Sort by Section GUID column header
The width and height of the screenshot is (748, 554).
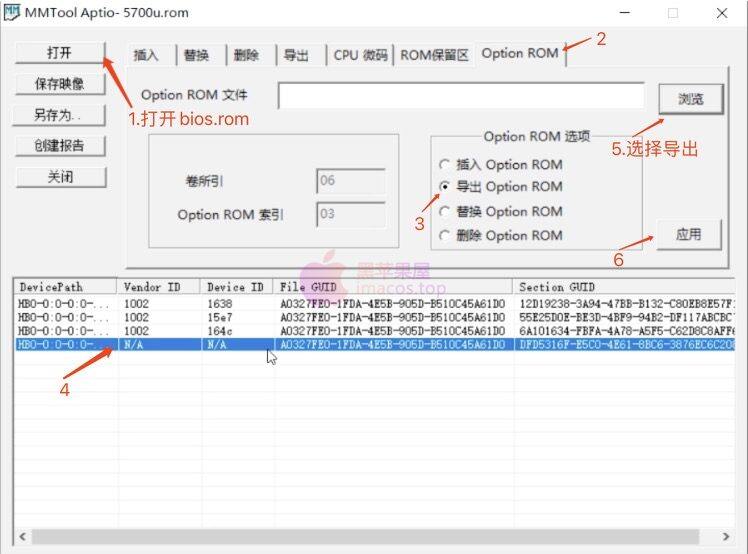(x=624, y=287)
